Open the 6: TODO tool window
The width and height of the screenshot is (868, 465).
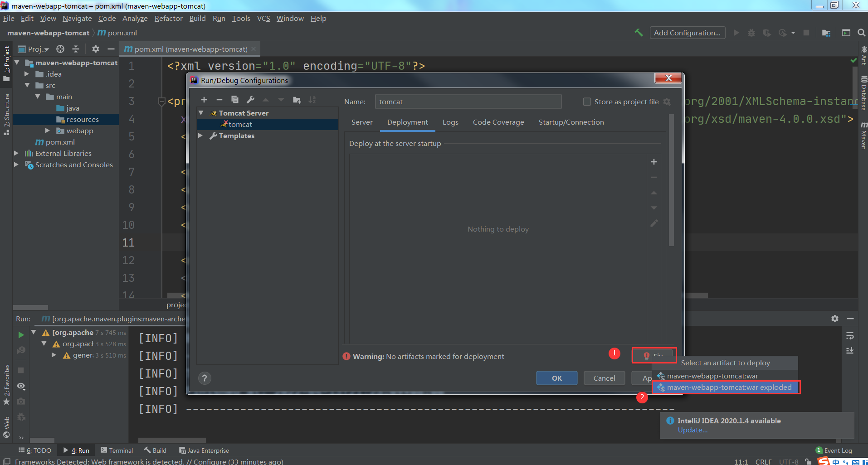coord(35,450)
